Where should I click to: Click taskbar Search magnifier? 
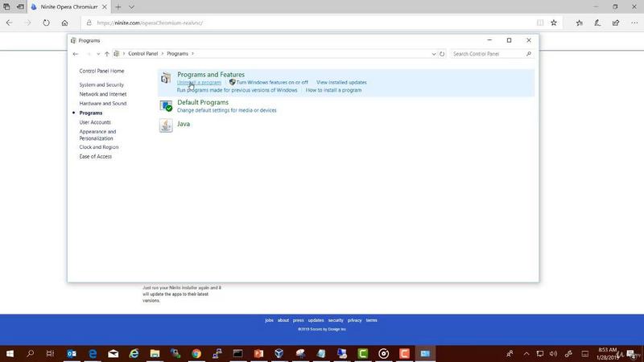click(x=30, y=353)
